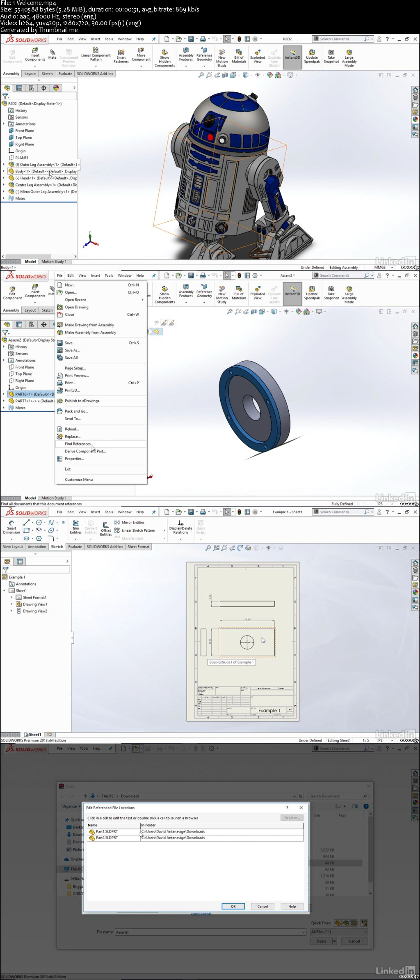Collapse Sheet1 node in Example 1 tree
The height and width of the screenshot is (980, 420).
point(4,590)
